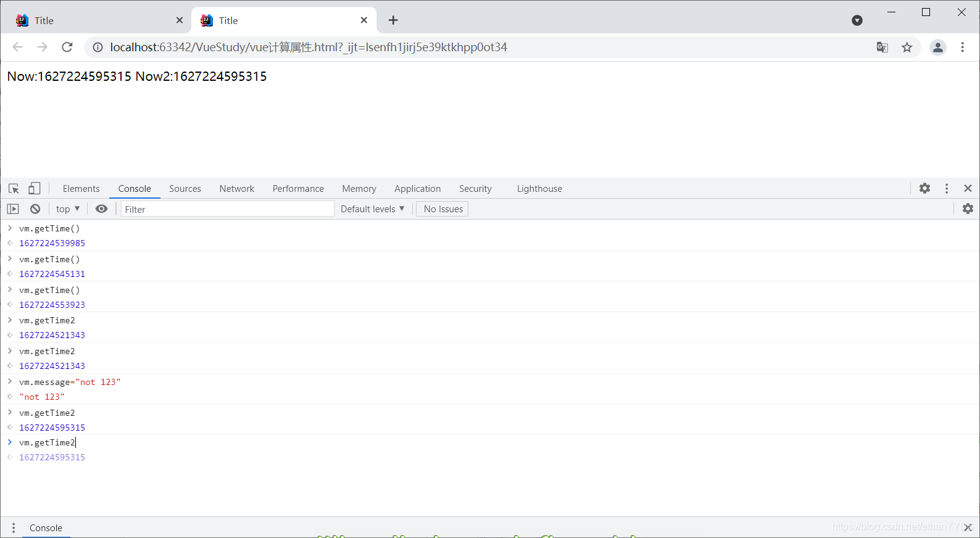This screenshot has height=538, width=980.
Task: Close the bottom console drawer
Action: click(968, 528)
